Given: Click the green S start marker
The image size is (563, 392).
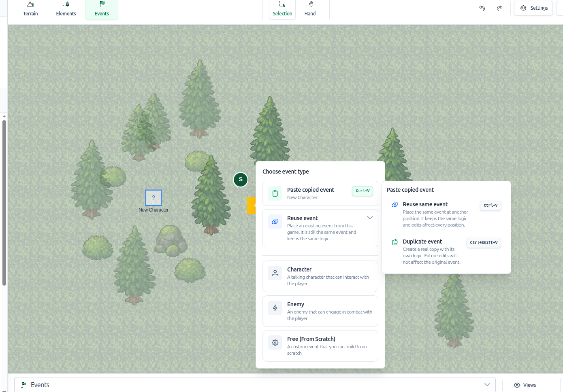Looking at the screenshot, I should coord(241,180).
